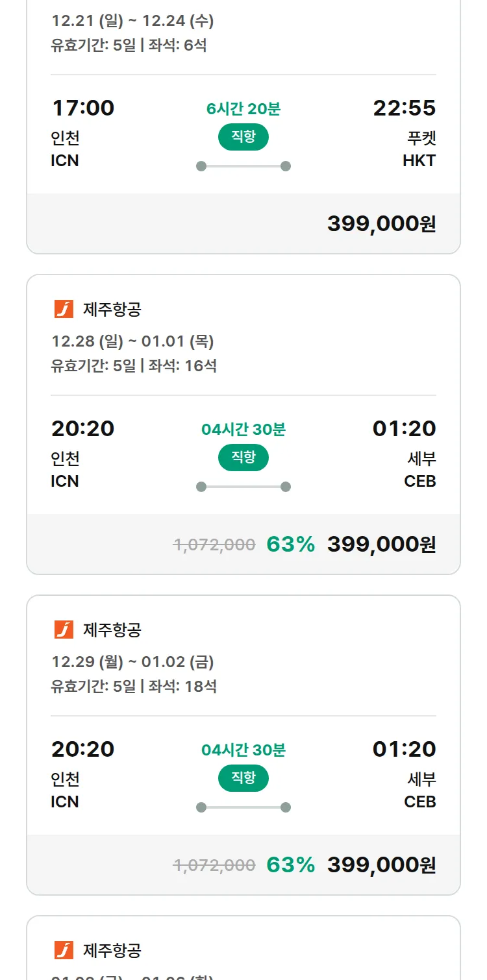Click 63% discount on 12.28 flight
Screen dimensions: 487x980
[x=290, y=545]
